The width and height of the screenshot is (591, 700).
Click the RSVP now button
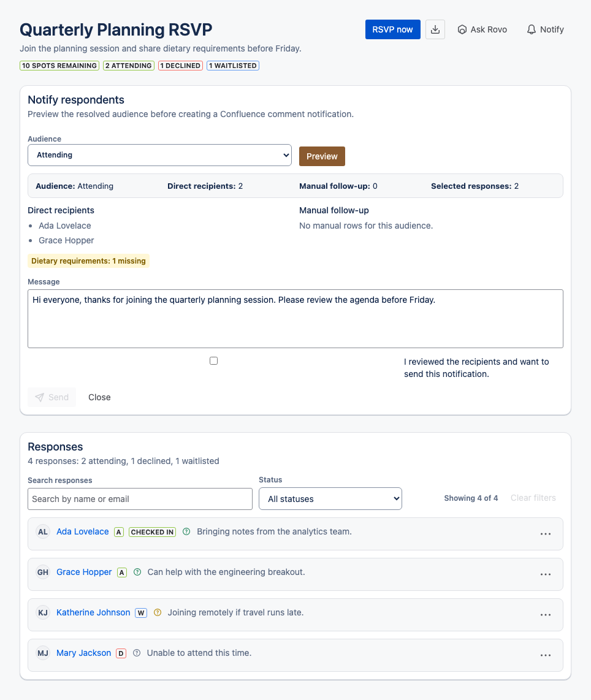point(393,29)
